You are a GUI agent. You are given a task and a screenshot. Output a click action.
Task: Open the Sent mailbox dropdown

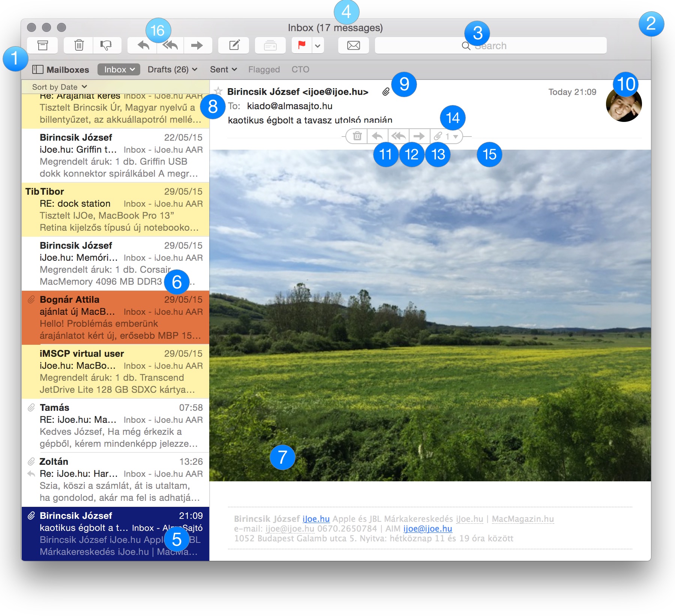coord(223,69)
